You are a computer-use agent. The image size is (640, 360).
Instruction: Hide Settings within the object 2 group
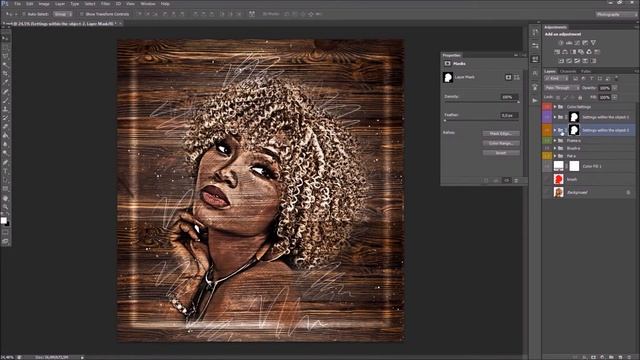[x=547, y=130]
